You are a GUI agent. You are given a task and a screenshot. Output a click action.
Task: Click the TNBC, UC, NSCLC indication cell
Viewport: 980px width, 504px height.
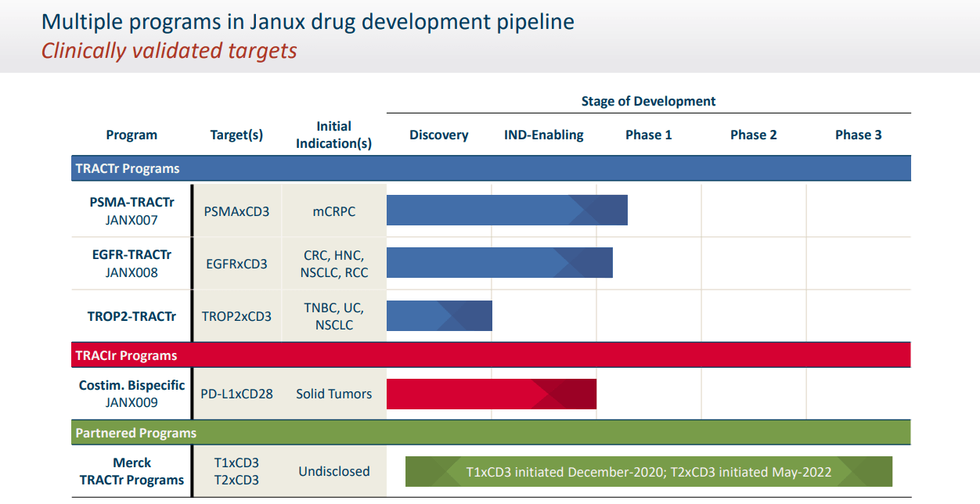(x=333, y=315)
